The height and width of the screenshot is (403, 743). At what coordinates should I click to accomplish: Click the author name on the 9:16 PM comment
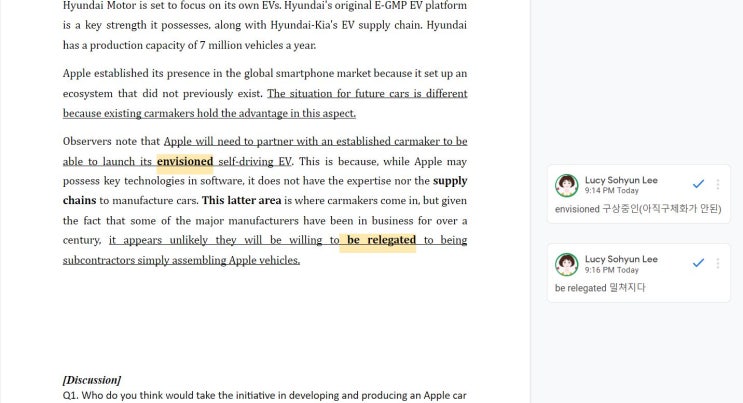pyautogui.click(x=621, y=259)
